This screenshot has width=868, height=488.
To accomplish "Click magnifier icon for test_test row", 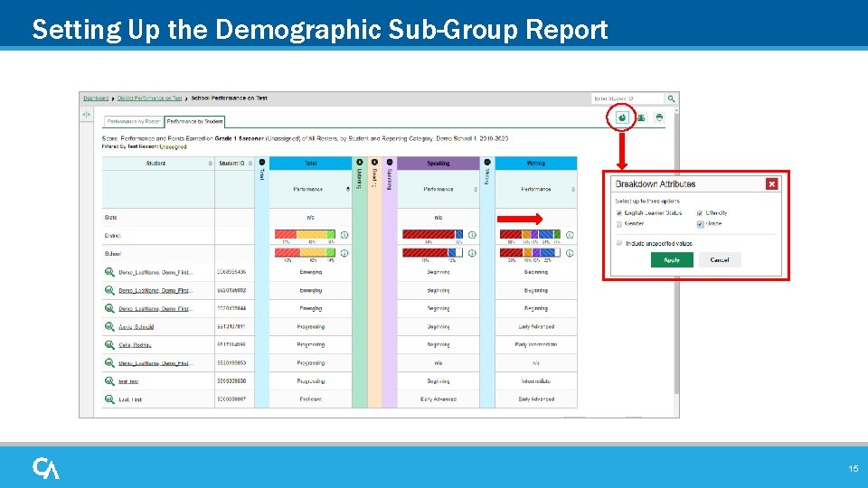I will [109, 380].
